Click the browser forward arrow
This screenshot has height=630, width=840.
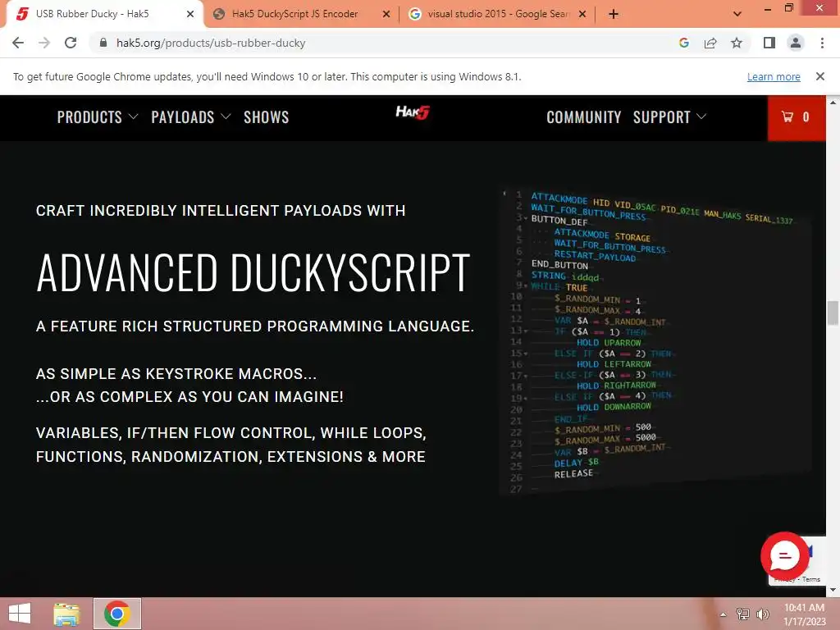click(x=44, y=43)
